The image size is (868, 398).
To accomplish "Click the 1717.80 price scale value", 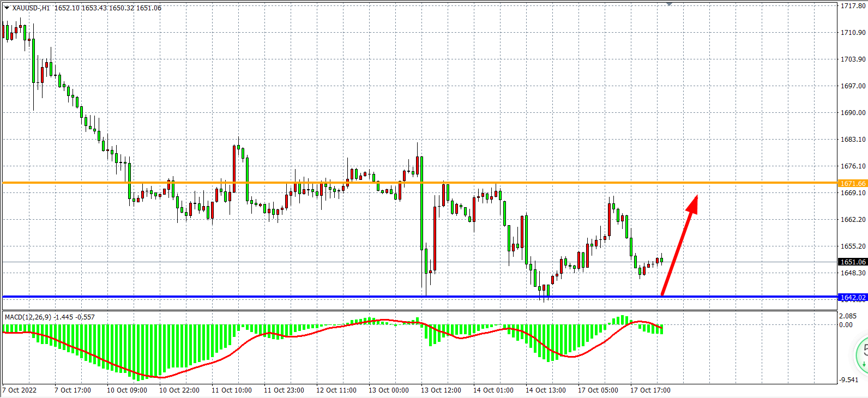I will pyautogui.click(x=853, y=6).
